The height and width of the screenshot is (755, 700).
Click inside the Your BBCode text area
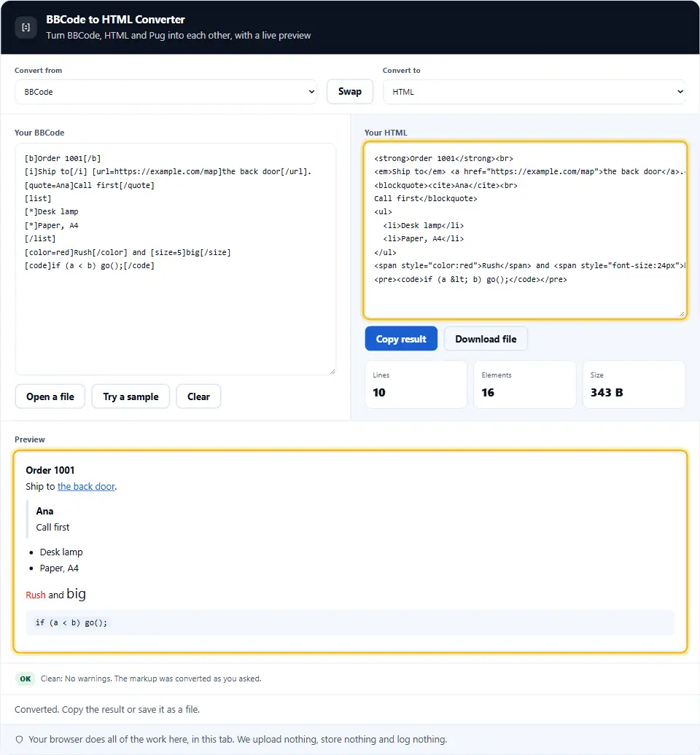tap(175, 259)
